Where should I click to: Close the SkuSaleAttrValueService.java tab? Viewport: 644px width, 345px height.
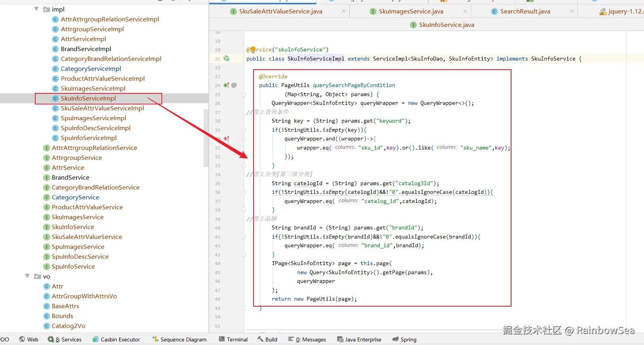[x=344, y=11]
